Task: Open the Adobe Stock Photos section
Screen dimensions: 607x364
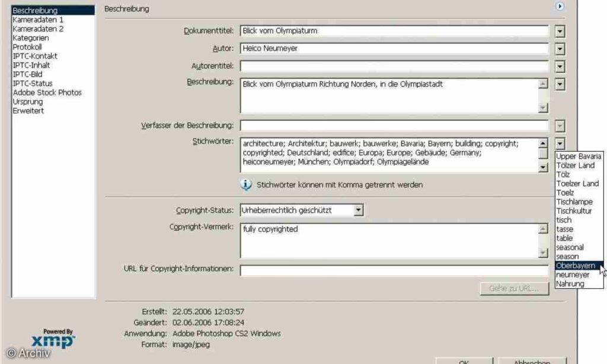Action: (47, 92)
